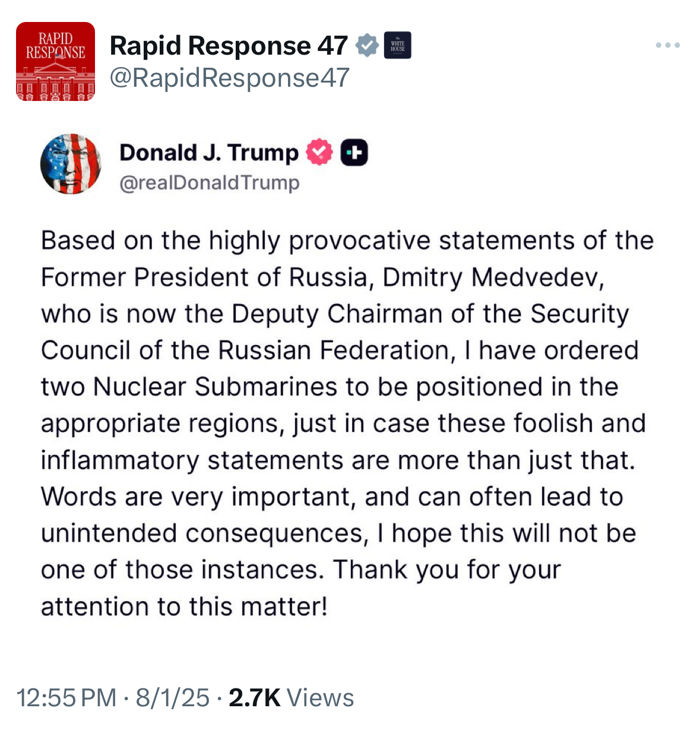Visit the @realDonaldTrump handle
This screenshot has height=730, width=700.
coord(210,182)
